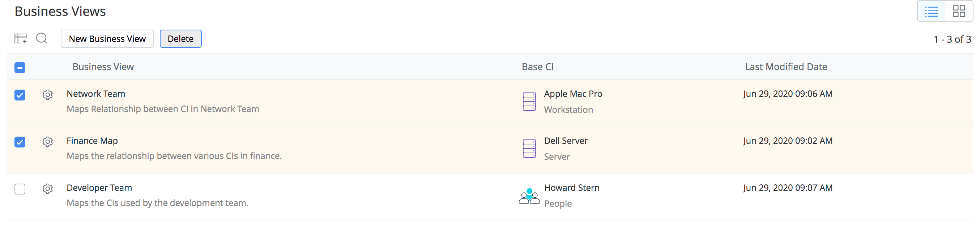Click the Delete button
This screenshot has width=980, height=227.
coord(180,39)
